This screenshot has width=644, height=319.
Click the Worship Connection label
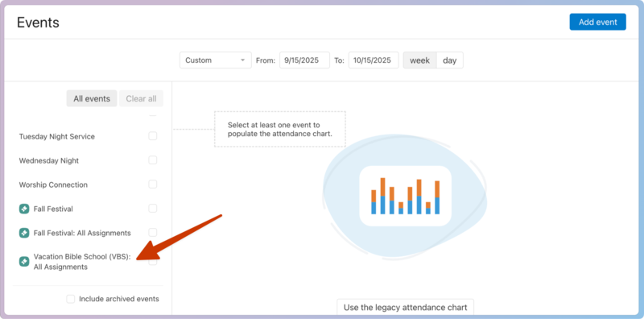tap(53, 185)
